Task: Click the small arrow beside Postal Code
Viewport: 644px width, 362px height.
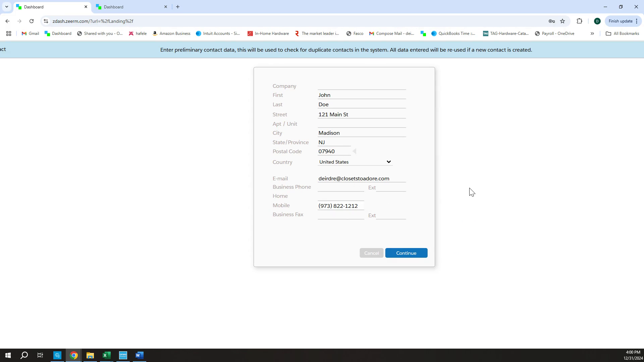Action: [354, 152]
